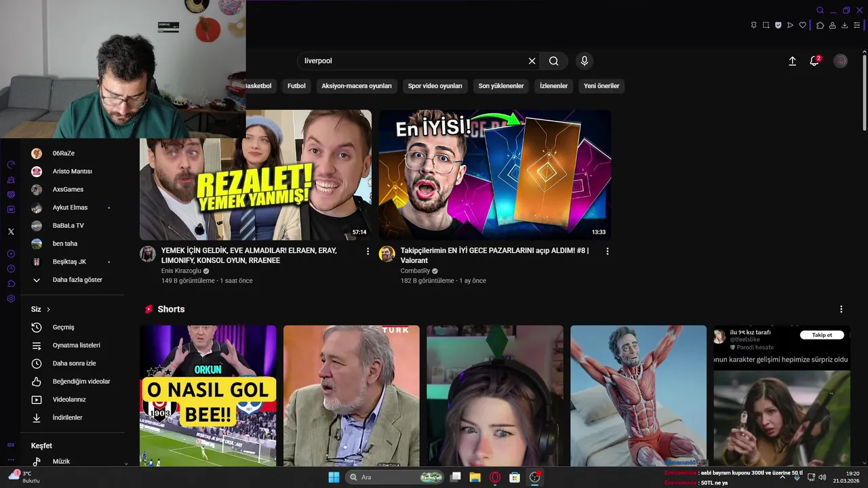Expand subscriptions with Daha fazla göster

[x=73, y=280]
